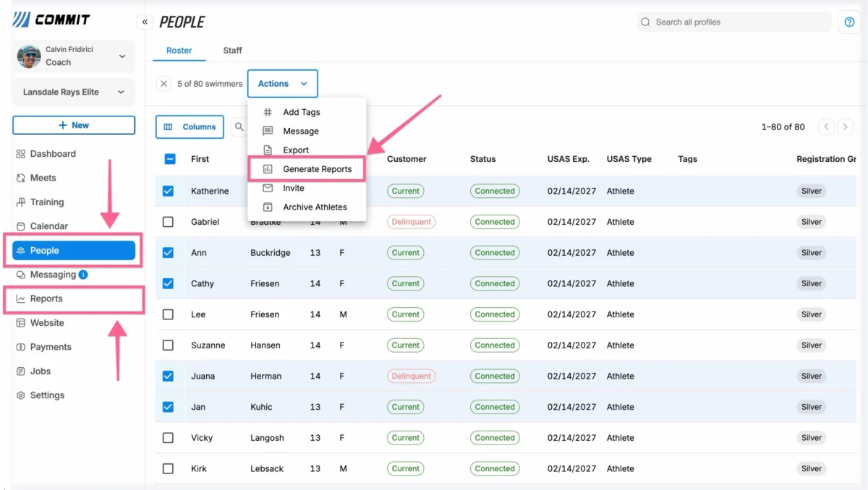Click the Messaging chat bubble icon
Image resolution: width=868 pixels, height=490 pixels.
point(21,275)
